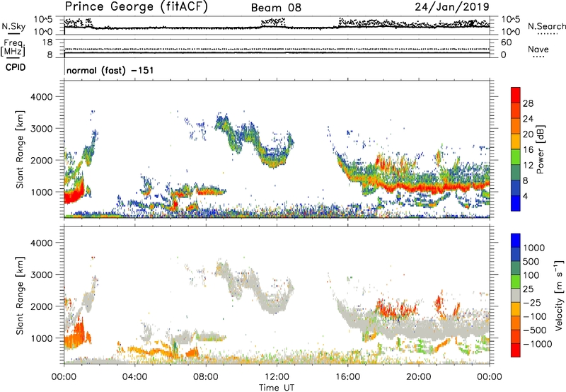Click the velocity panel 'Slant Range [km]' label
Viewport: 566px width, 392px height.
20,296
